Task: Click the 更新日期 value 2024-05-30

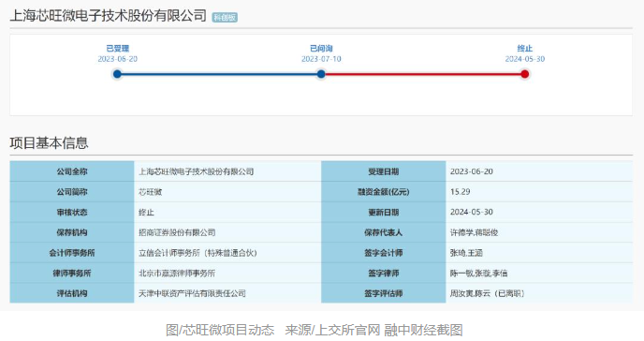Action: 472,212
